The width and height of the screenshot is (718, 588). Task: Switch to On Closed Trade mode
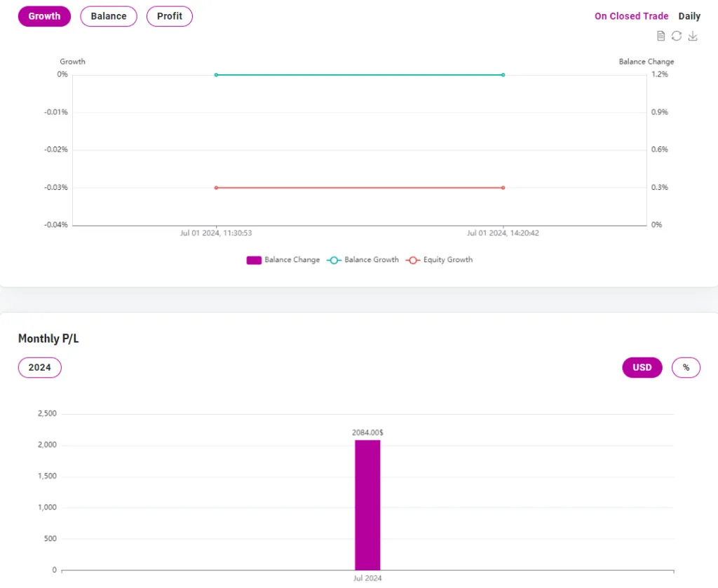coord(631,15)
